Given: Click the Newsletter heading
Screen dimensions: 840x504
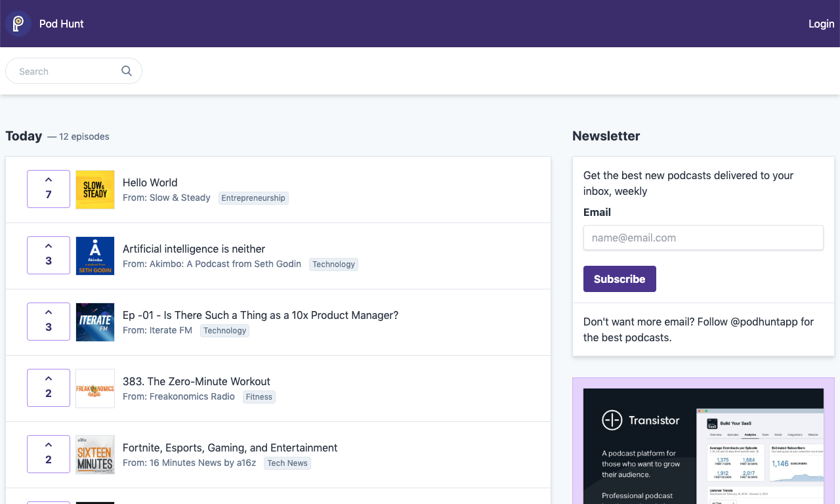Looking at the screenshot, I should [x=606, y=136].
